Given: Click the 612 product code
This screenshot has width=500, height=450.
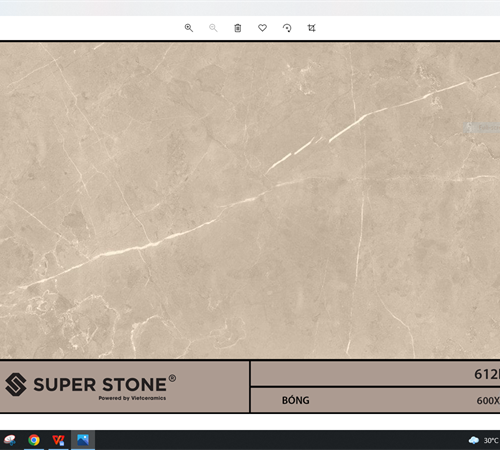Looking at the screenshot, I should coord(487,374).
